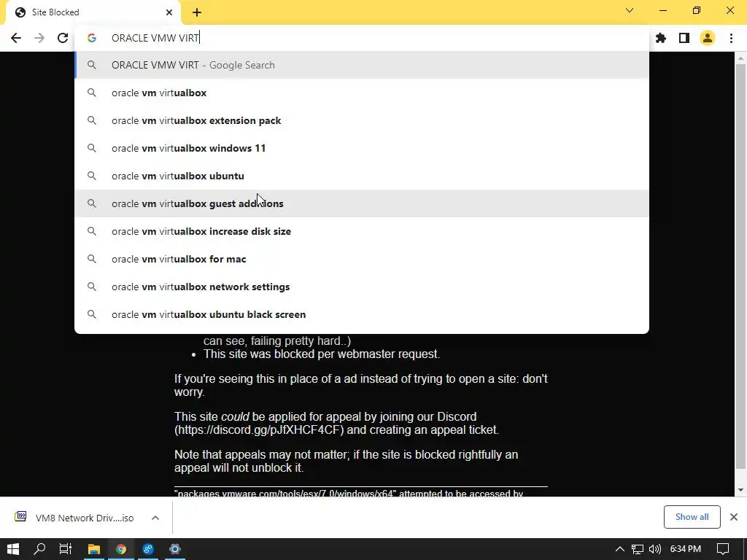The image size is (747, 560).
Task: Click the scrollbar down arrow
Action: 740,490
